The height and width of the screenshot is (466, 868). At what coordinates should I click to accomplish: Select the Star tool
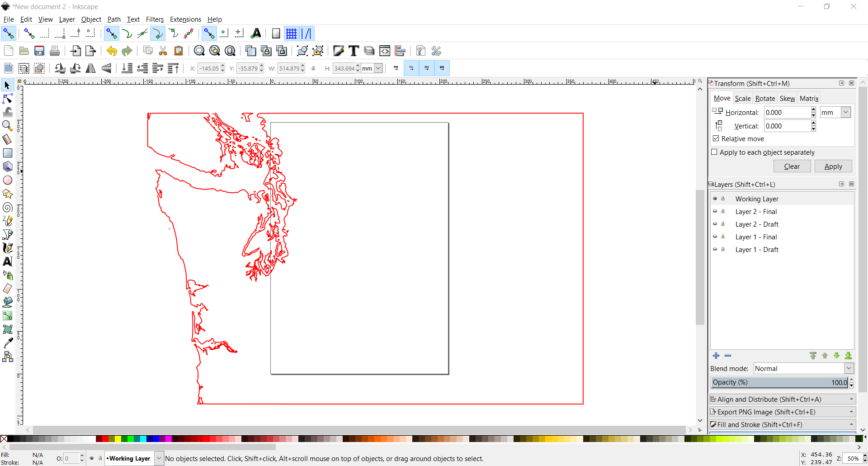(x=8, y=194)
